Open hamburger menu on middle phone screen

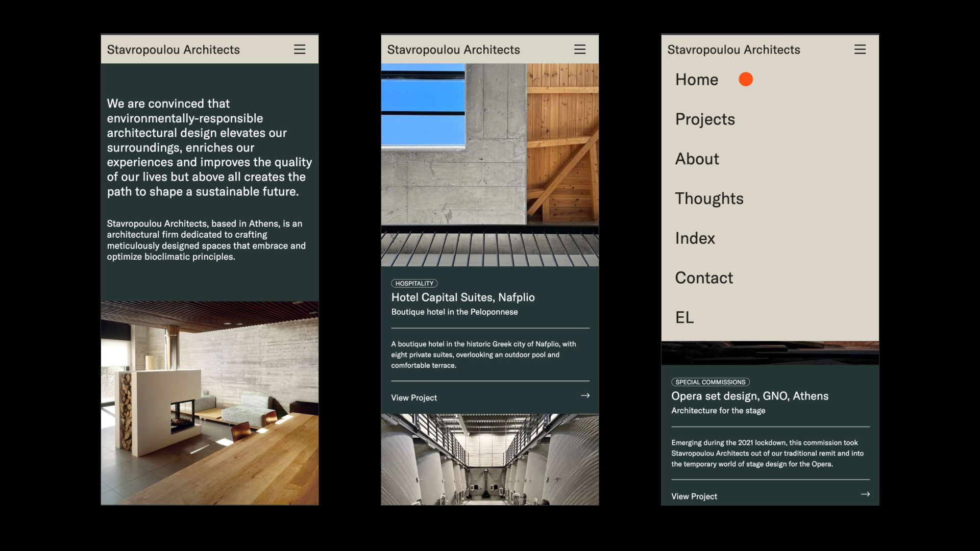point(580,49)
